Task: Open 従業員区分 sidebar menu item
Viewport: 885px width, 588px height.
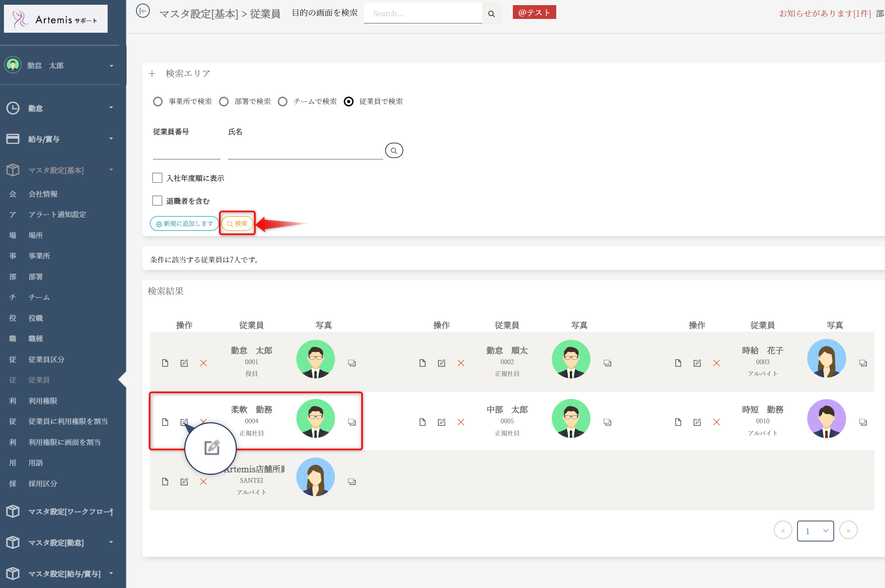Action: [x=46, y=359]
